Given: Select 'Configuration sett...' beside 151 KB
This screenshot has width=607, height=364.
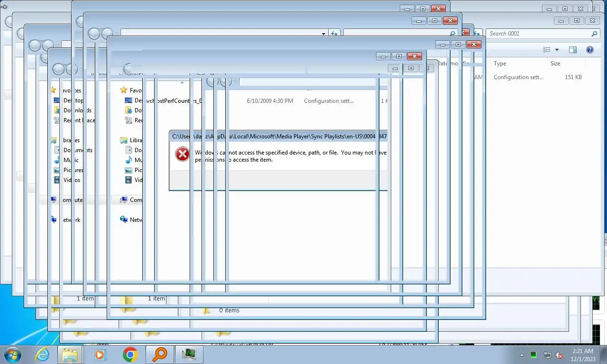Looking at the screenshot, I should (518, 77).
